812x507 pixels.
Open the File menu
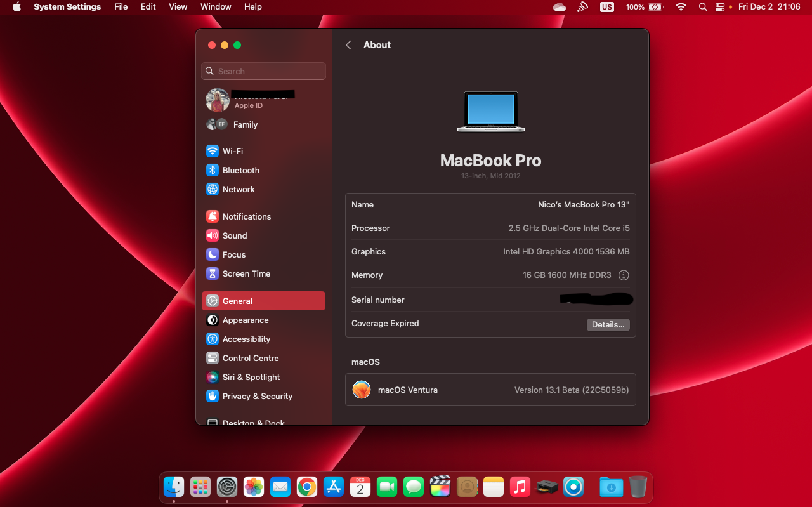[x=121, y=7]
